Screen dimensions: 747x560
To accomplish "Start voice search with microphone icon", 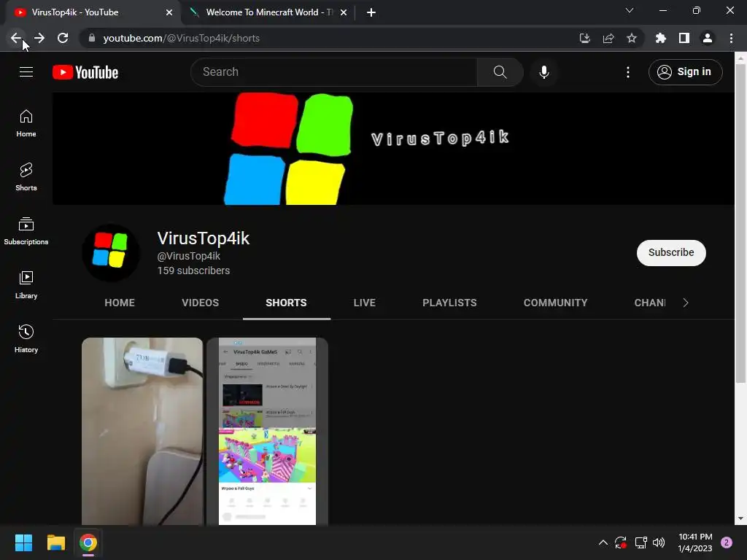I will (x=543, y=72).
